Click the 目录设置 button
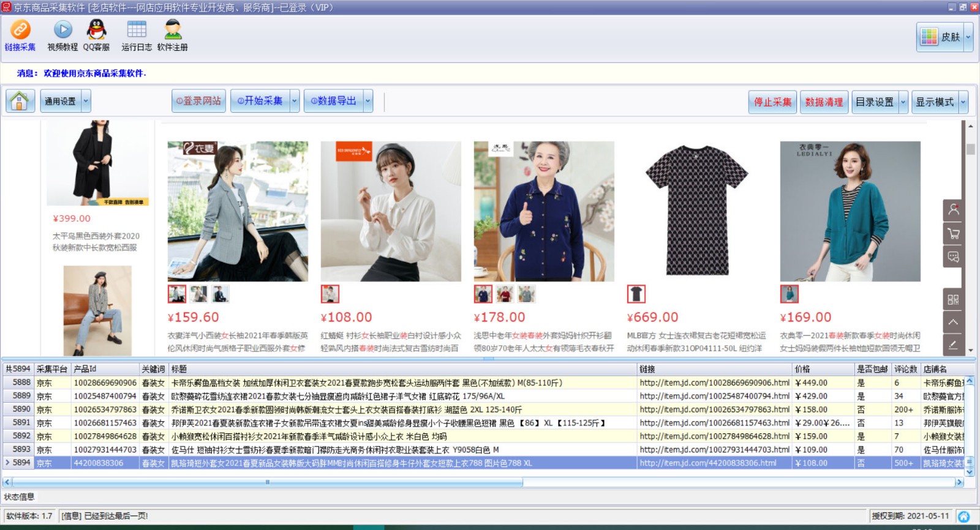The width and height of the screenshot is (980, 530). point(875,102)
